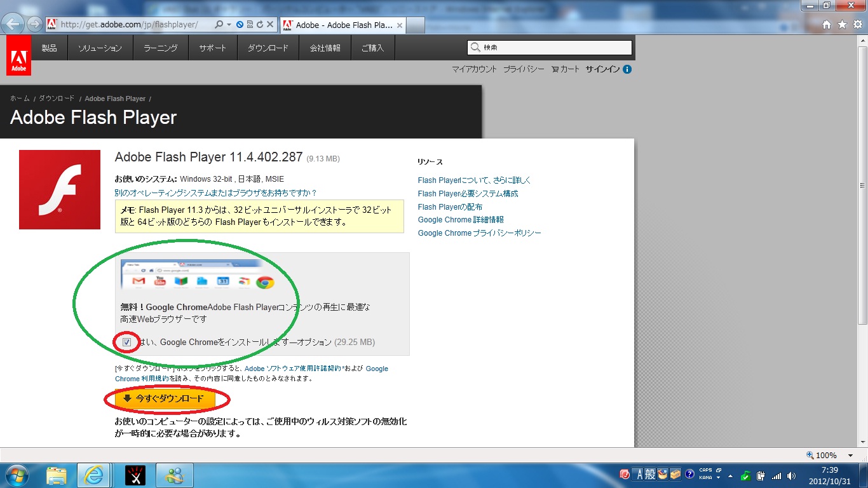Click the Adobe site search field

pos(550,48)
